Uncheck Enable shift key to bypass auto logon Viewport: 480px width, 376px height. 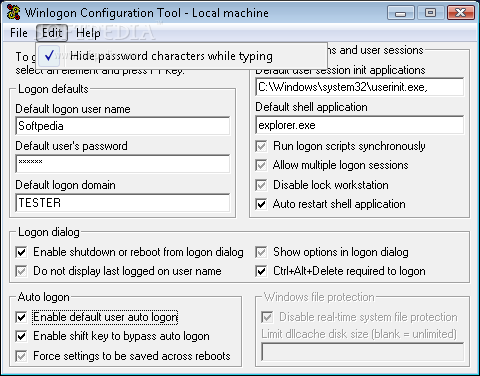21,336
